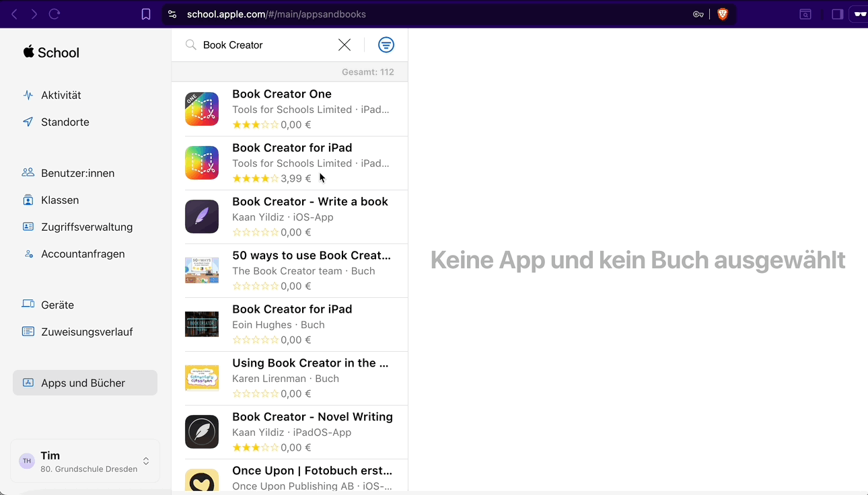Click the 3,99 € price text
Viewport: 868px width, 495px height.
point(296,178)
